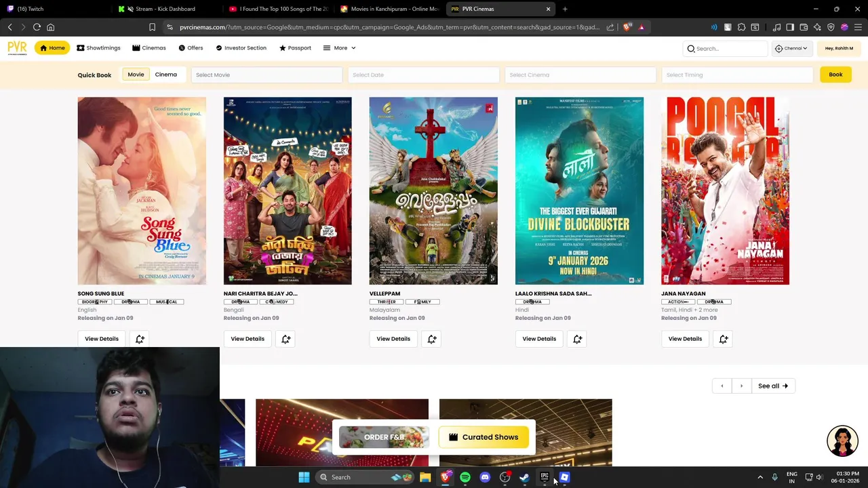Screen dimensions: 868x488
Task: Open the Select Timing dropdown
Action: (x=736, y=75)
